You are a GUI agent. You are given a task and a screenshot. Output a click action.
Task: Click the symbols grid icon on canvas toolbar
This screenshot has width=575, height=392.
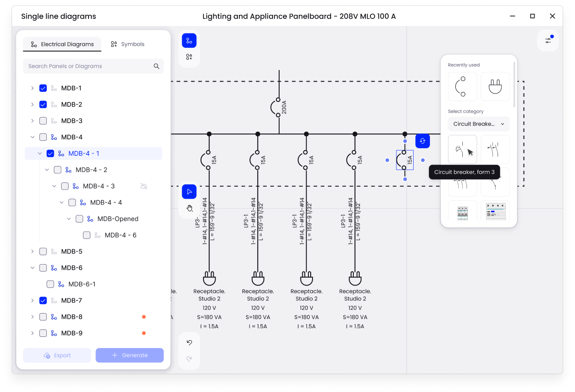click(x=189, y=57)
